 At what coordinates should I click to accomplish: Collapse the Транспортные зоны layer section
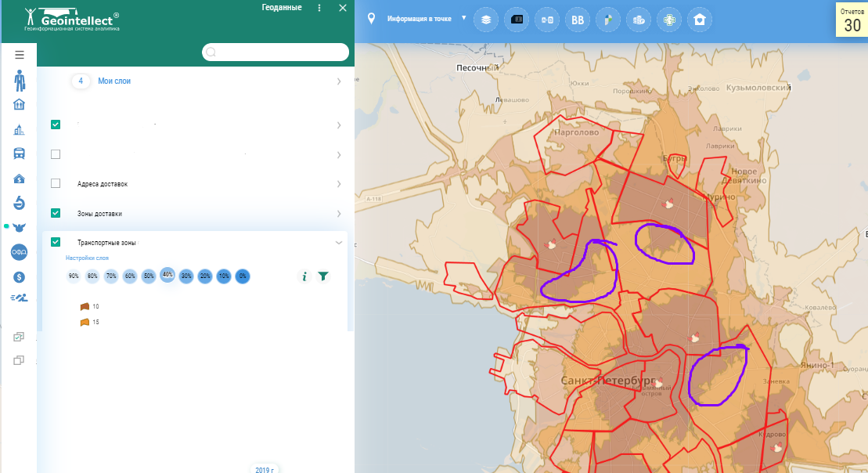coord(339,243)
